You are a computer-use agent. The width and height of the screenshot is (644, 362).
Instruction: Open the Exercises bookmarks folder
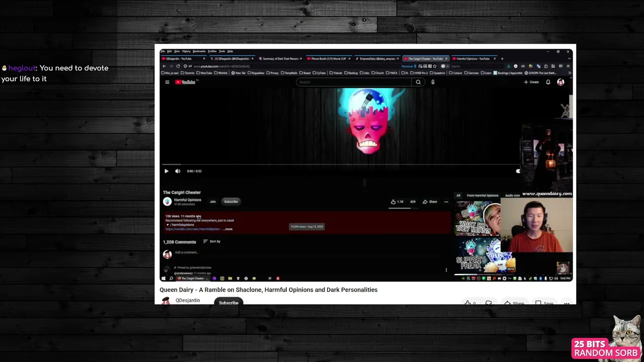(471, 73)
